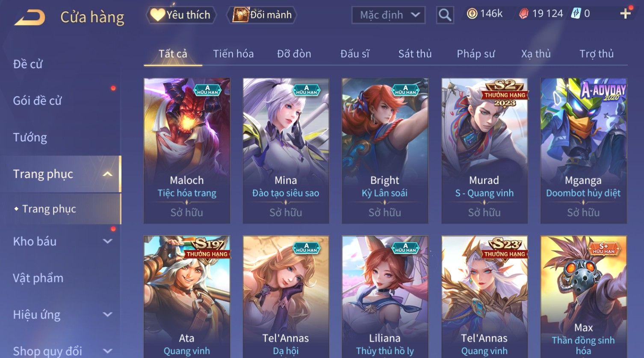This screenshot has width=644, height=358.
Task: Select Murad S - Quang vinh skin
Action: coord(484,151)
